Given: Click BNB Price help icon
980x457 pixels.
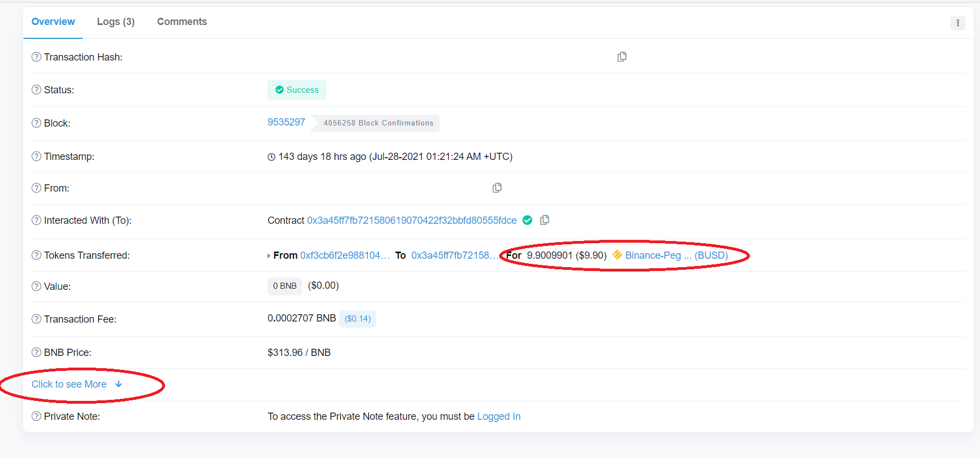Looking at the screenshot, I should pyautogui.click(x=36, y=352).
